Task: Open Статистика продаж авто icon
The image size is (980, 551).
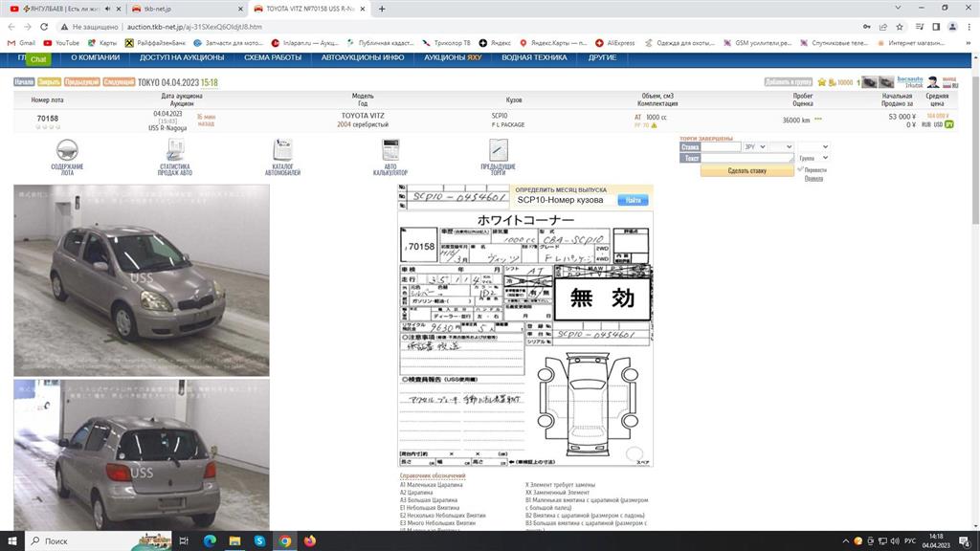Action: click(175, 150)
